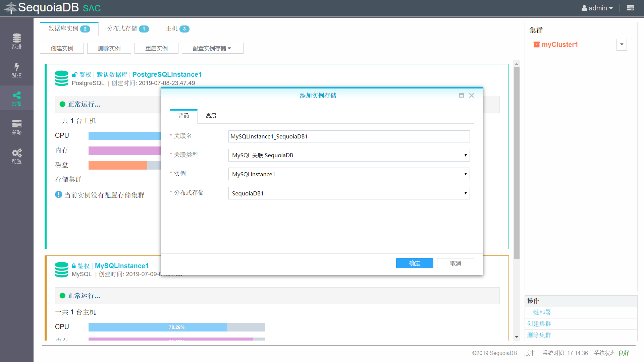Screen dimensions: 644x362
Task: Switch to the 分布式存储 tab
Action: 128,29
